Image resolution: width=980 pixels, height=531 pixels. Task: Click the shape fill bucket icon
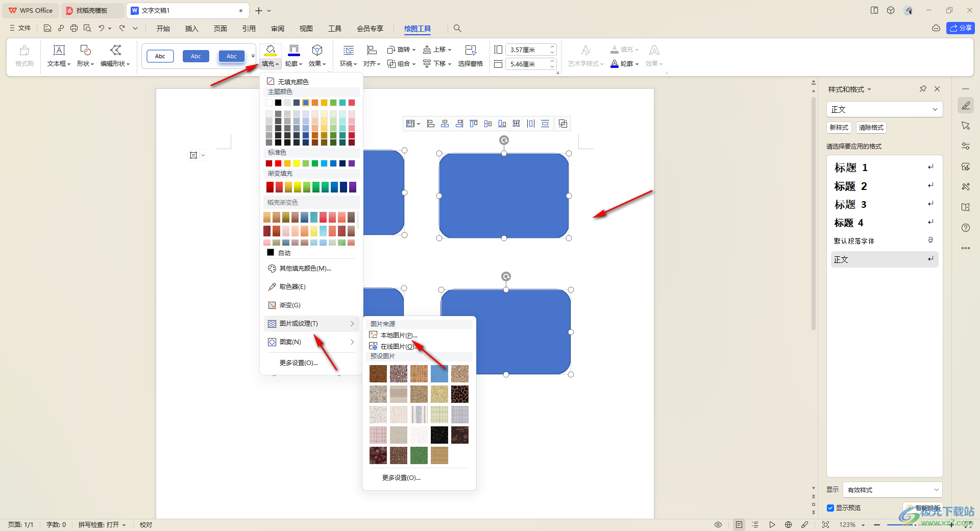[x=271, y=50]
